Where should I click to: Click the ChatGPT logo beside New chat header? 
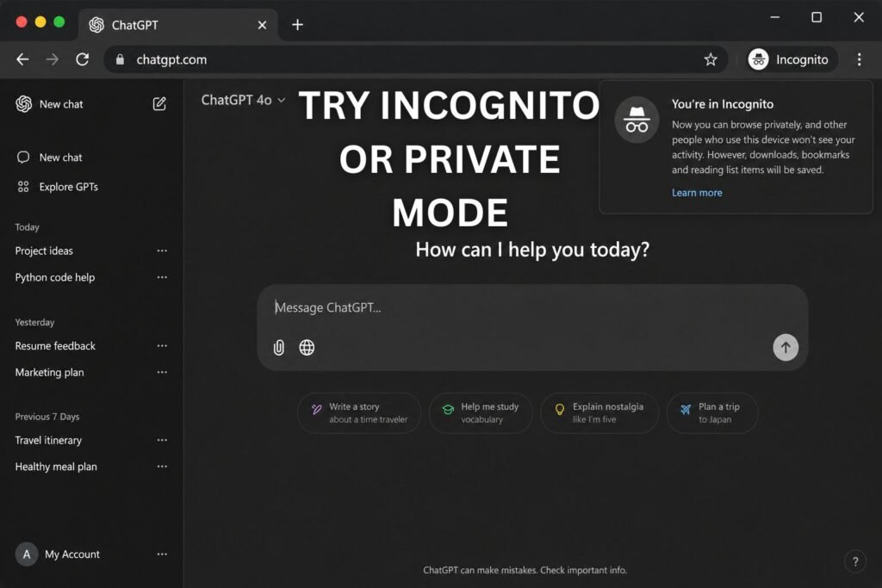click(23, 103)
